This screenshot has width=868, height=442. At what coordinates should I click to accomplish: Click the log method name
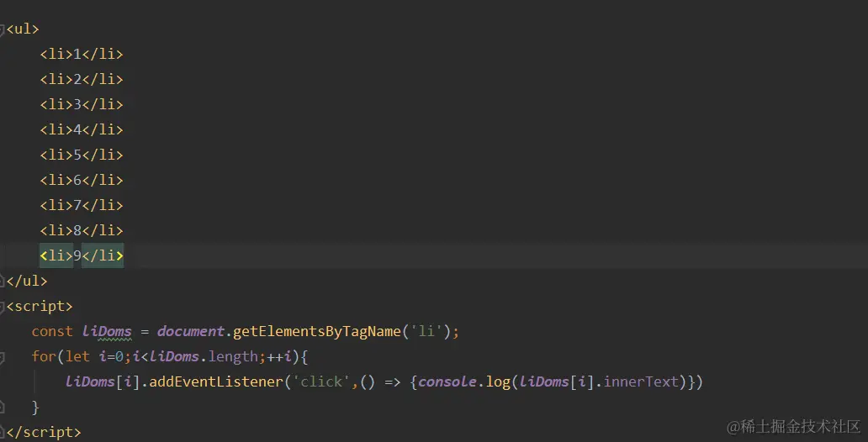click(x=498, y=381)
